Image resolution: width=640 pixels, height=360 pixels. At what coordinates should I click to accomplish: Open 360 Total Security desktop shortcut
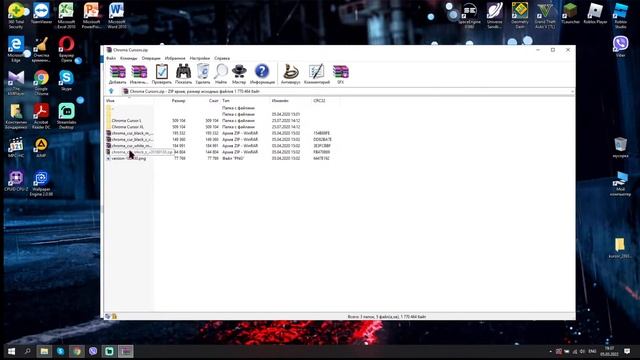[16, 16]
